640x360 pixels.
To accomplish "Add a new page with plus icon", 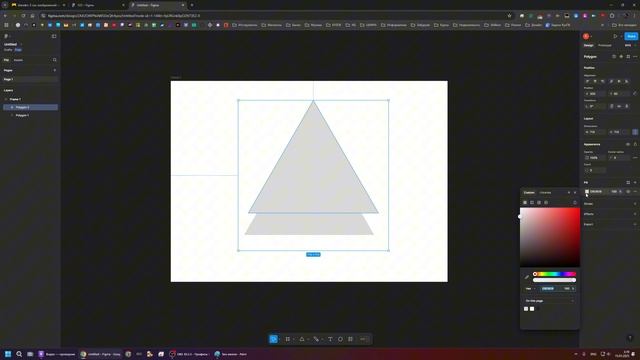I will click(55, 70).
